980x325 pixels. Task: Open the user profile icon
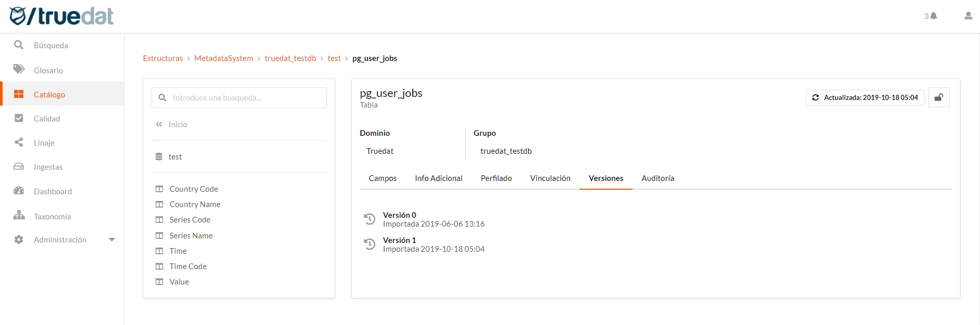pyautogui.click(x=968, y=16)
